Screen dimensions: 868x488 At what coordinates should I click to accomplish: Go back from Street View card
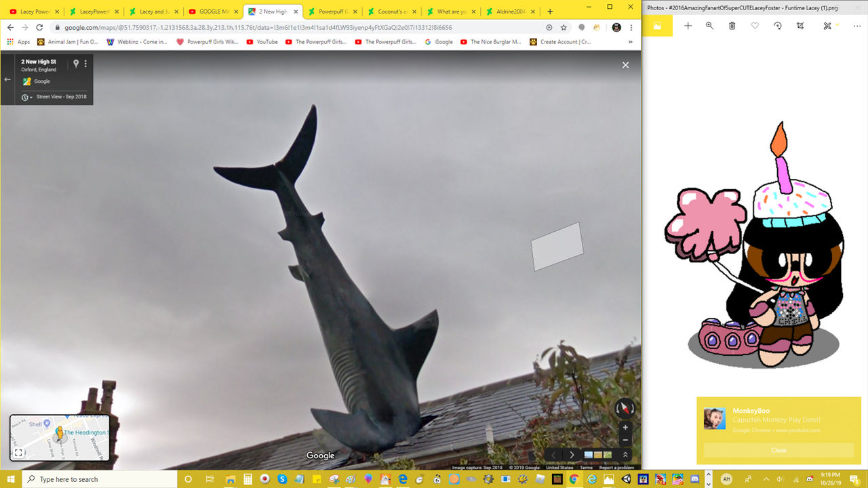click(x=7, y=79)
